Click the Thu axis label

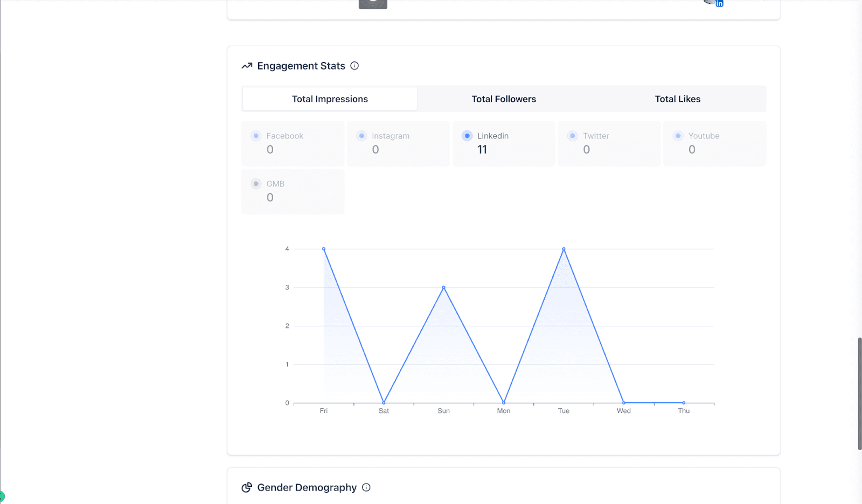684,411
